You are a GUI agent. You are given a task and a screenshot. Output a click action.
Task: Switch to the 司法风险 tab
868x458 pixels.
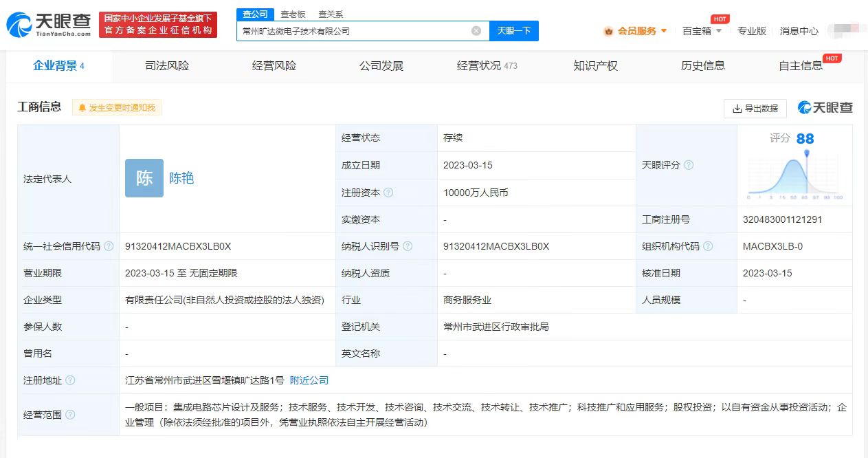tap(167, 66)
